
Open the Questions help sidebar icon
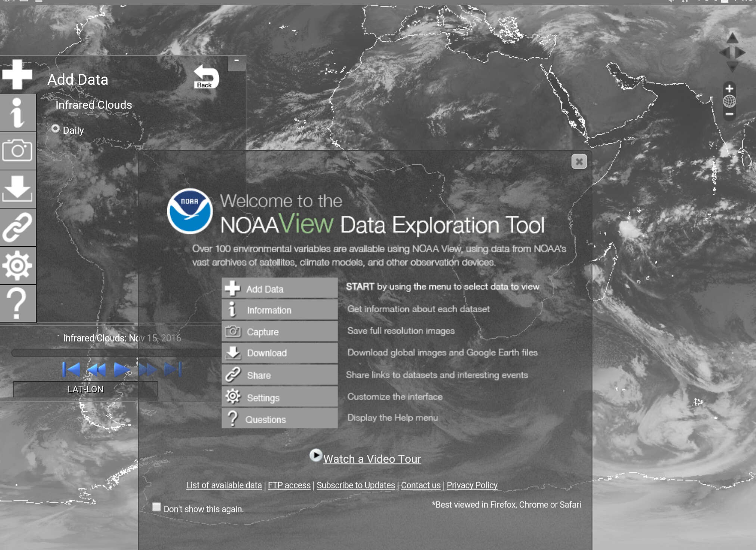pyautogui.click(x=17, y=304)
